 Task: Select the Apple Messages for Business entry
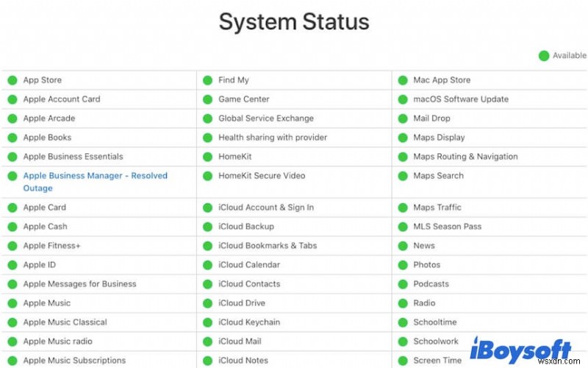80,284
